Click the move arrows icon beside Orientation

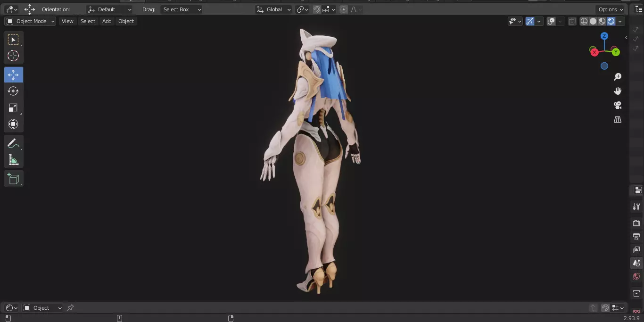click(30, 9)
